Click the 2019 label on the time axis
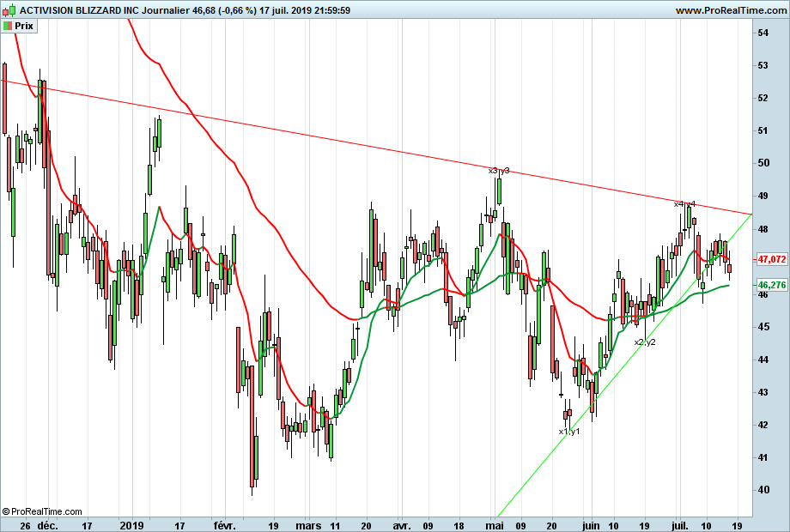This screenshot has width=790, height=532. pyautogui.click(x=132, y=526)
